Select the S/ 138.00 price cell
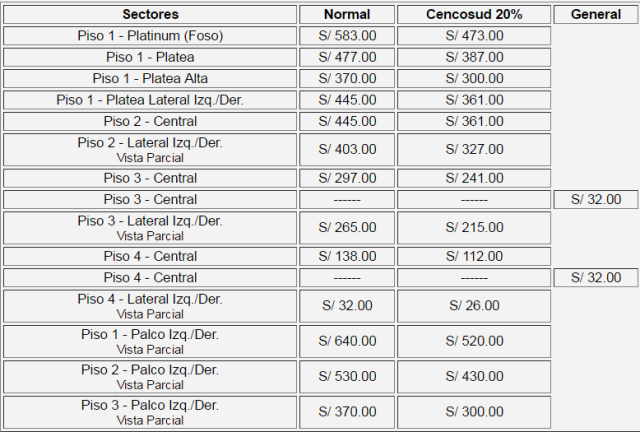The width and height of the screenshot is (640, 432). click(347, 256)
